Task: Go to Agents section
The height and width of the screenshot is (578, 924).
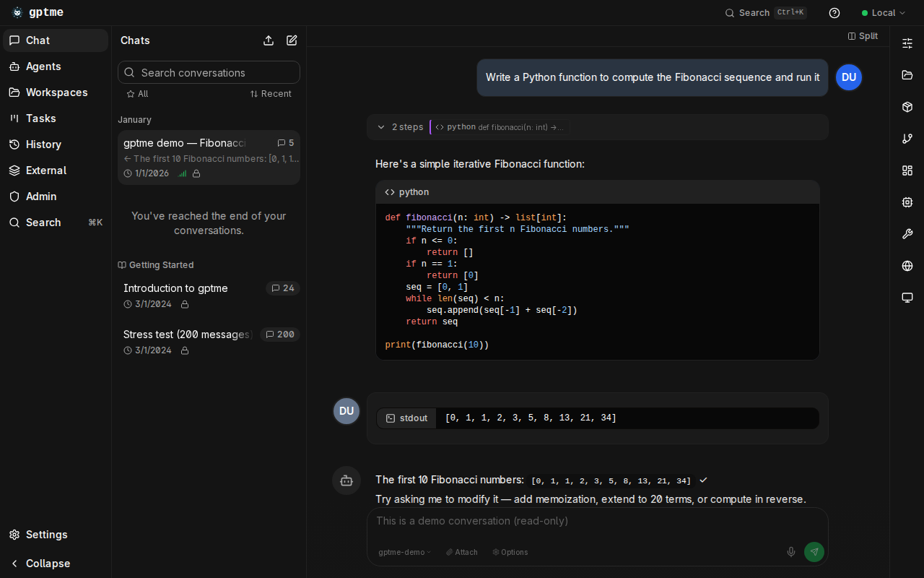Action: pyautogui.click(x=56, y=66)
